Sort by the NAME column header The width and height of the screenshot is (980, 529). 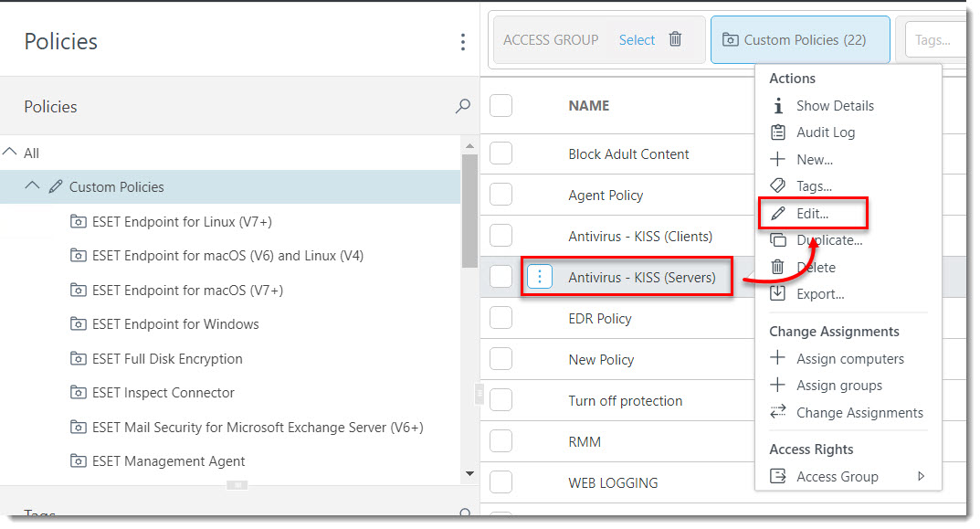point(589,106)
